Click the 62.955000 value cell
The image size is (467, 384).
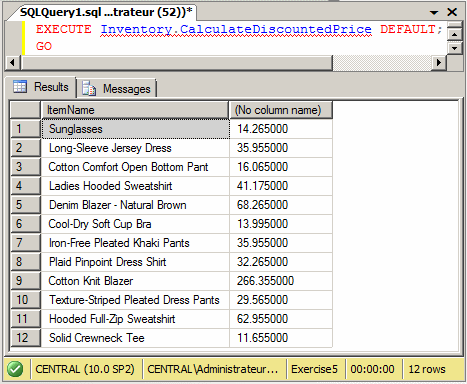pyautogui.click(x=281, y=319)
